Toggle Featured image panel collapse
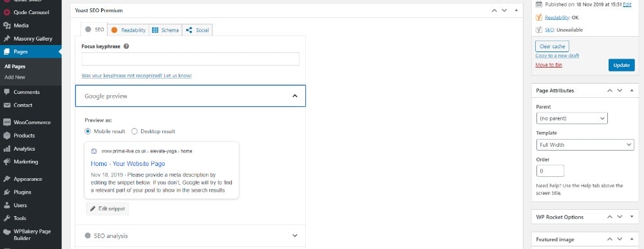Image resolution: width=644 pixels, height=249 pixels. pos(632,239)
